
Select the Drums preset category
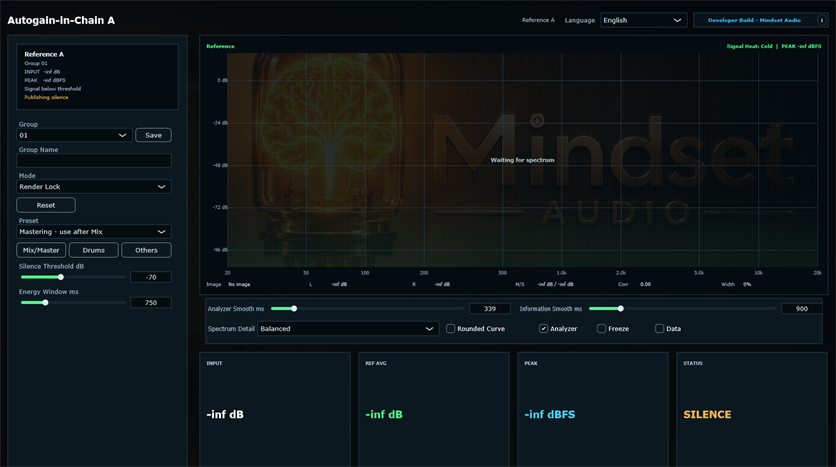pyautogui.click(x=93, y=250)
